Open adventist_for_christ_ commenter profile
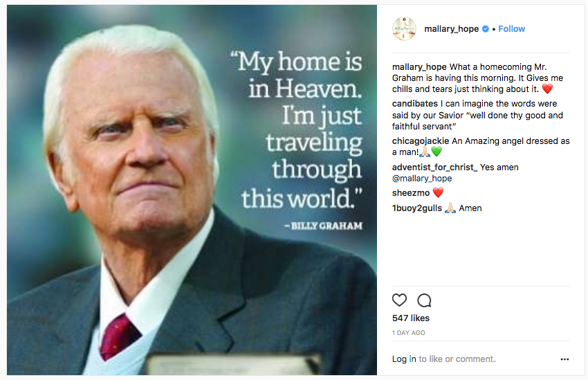Image resolution: width=588 pixels, height=380 pixels. [x=434, y=168]
